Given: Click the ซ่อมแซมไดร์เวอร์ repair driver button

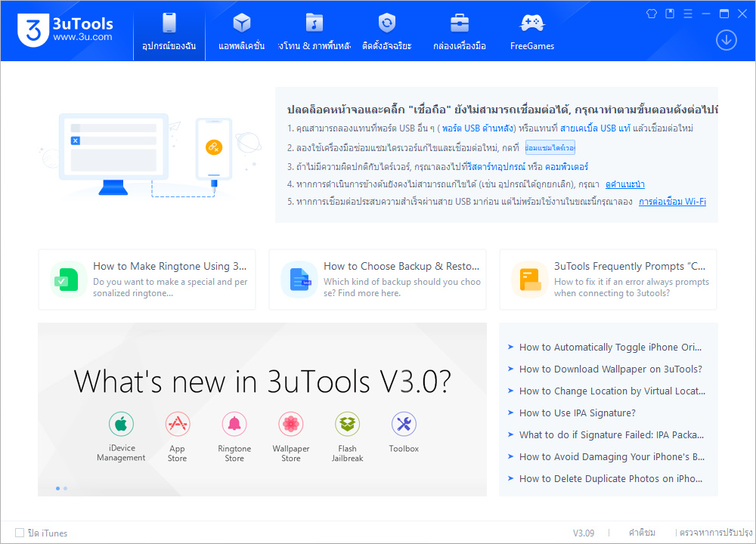Looking at the screenshot, I should click(x=550, y=147).
